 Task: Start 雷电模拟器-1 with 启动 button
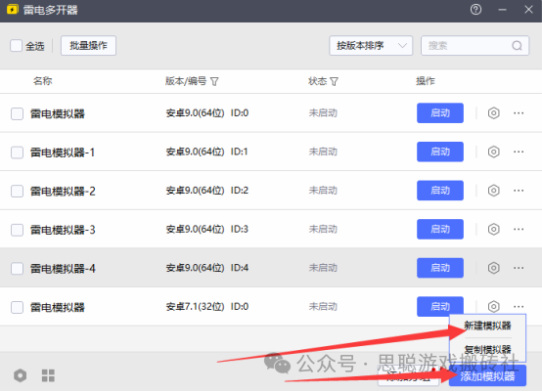pos(440,152)
